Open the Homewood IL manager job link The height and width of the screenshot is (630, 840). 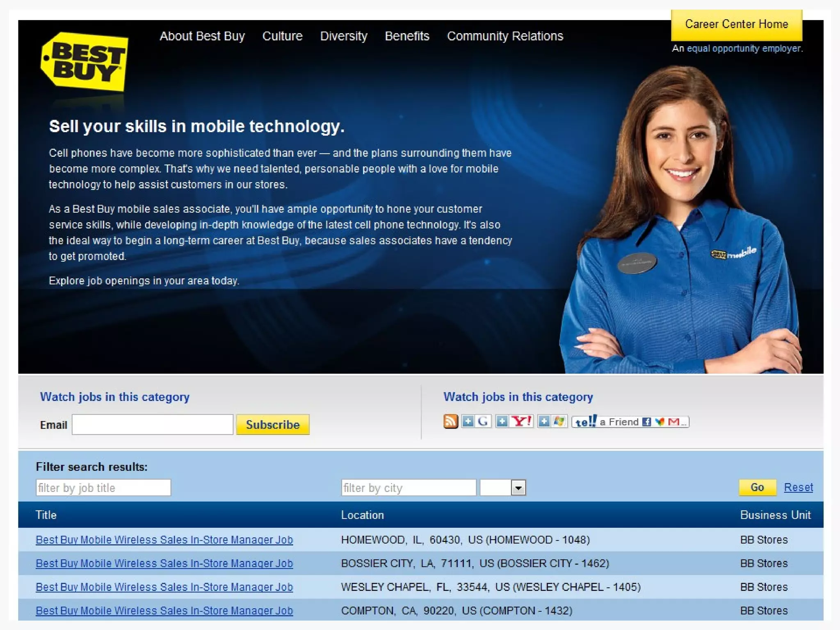pyautogui.click(x=164, y=540)
